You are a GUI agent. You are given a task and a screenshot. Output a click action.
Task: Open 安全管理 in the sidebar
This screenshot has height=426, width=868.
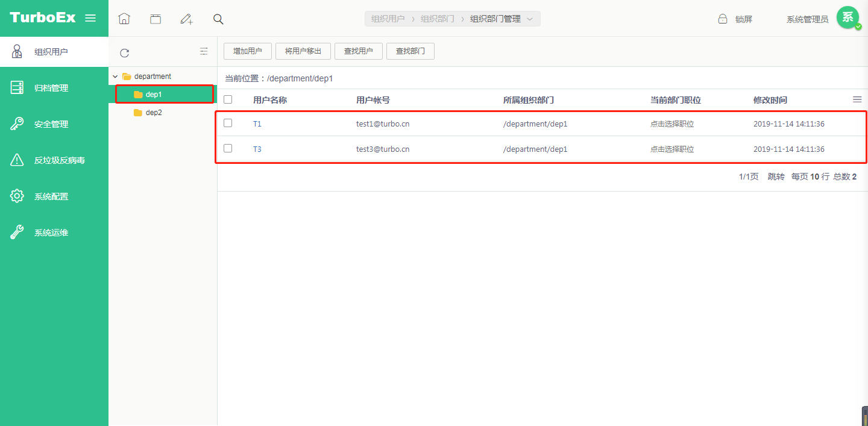(x=51, y=124)
